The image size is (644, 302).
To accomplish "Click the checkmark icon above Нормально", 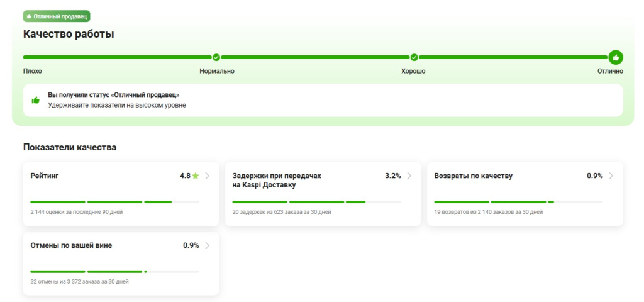I will pyautogui.click(x=216, y=57).
